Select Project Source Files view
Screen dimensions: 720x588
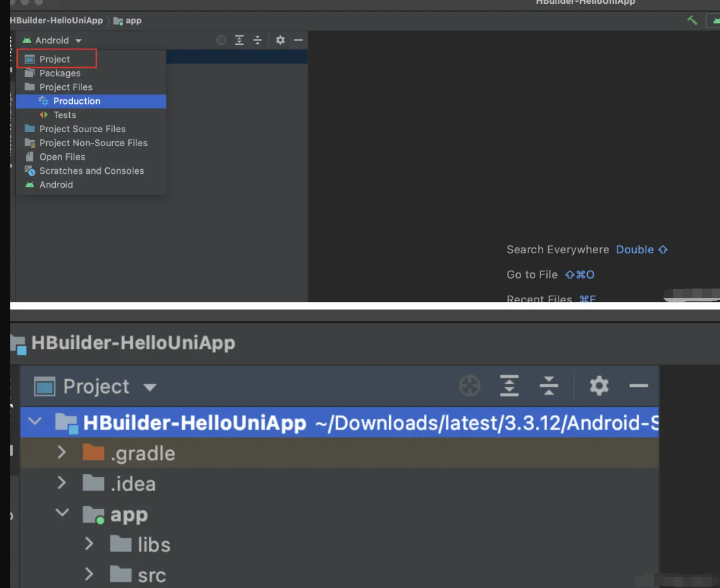(91, 129)
